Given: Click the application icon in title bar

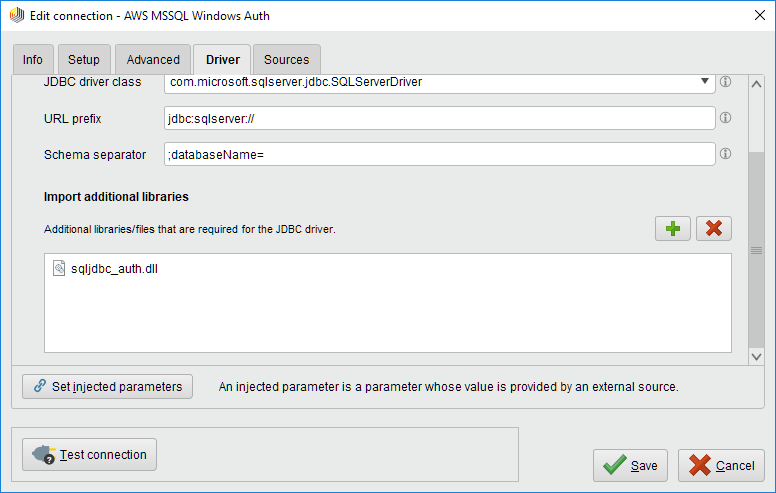Looking at the screenshot, I should [x=16, y=16].
